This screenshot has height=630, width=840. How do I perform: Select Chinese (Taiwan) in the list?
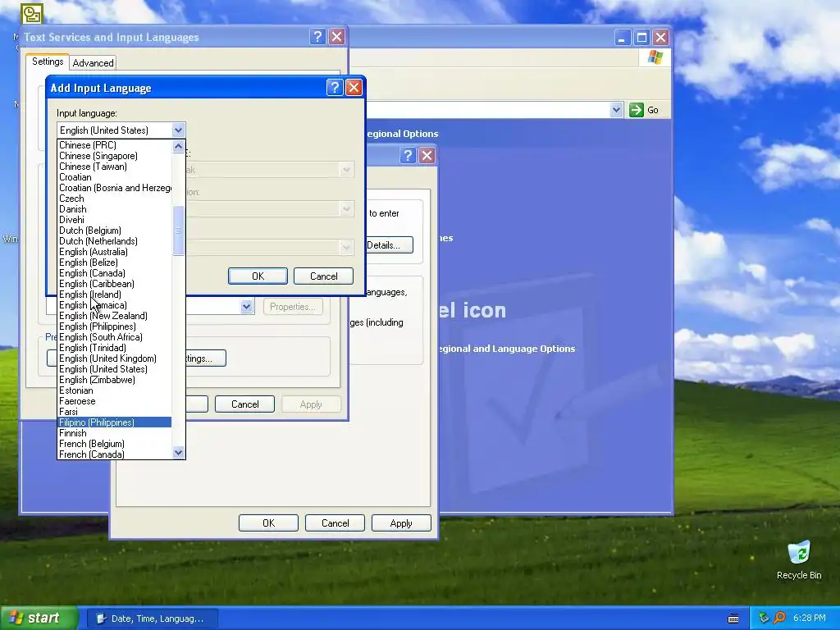click(x=115, y=166)
